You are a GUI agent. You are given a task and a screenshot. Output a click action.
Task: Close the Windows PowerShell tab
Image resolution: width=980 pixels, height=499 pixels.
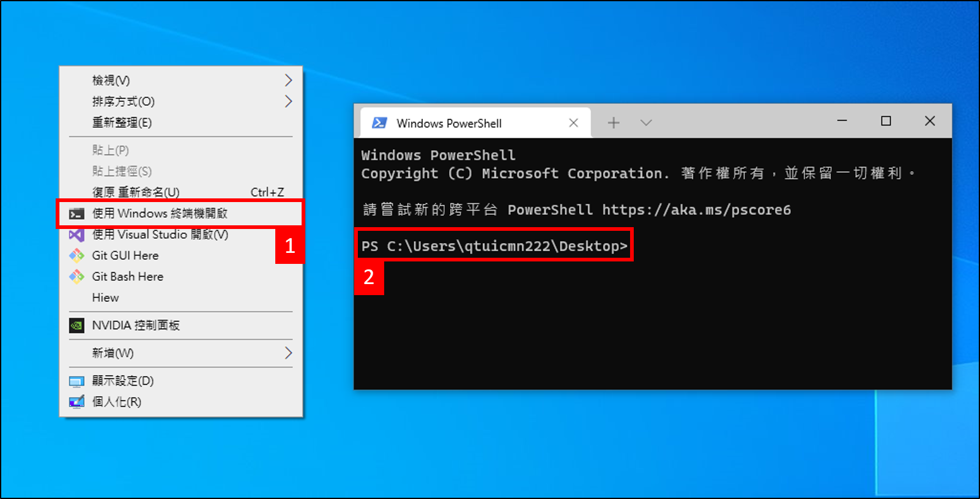coord(574,123)
